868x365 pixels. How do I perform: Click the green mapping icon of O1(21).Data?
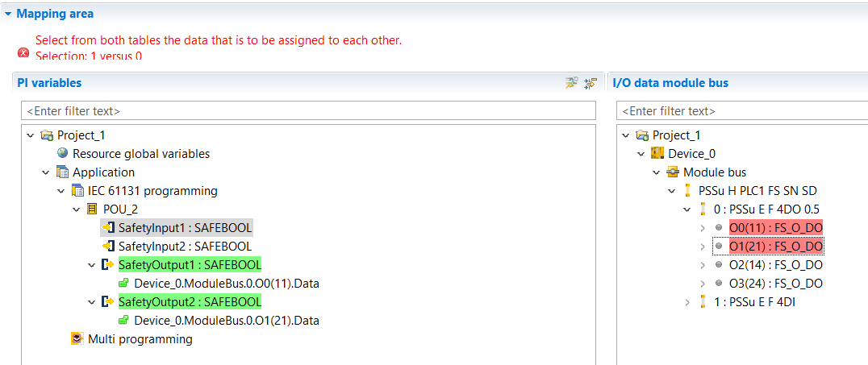pos(124,321)
